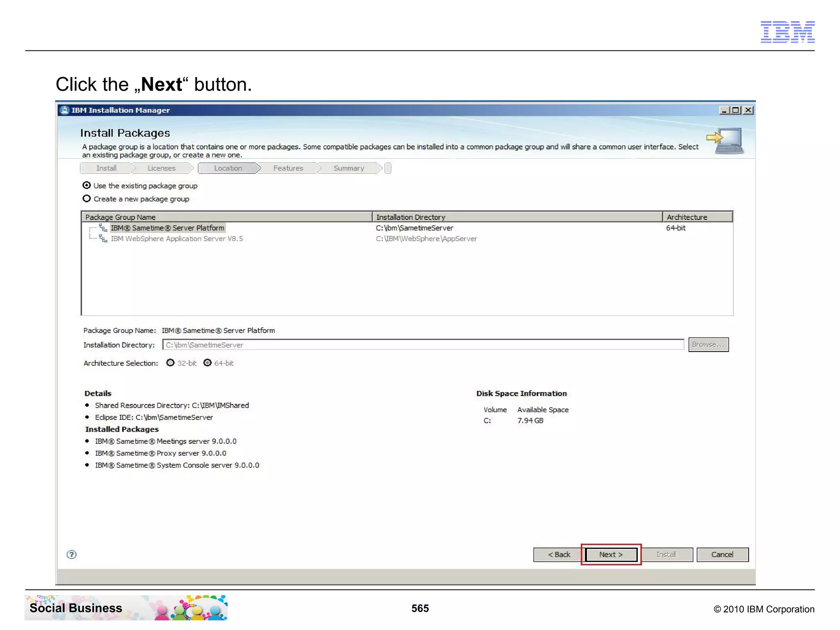Image resolution: width=840 pixels, height=630 pixels.
Task: Close the Installation Manager window
Action: tap(749, 110)
